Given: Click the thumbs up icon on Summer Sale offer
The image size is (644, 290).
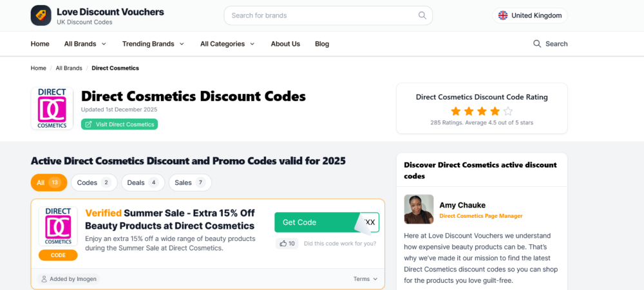Looking at the screenshot, I should (x=283, y=244).
